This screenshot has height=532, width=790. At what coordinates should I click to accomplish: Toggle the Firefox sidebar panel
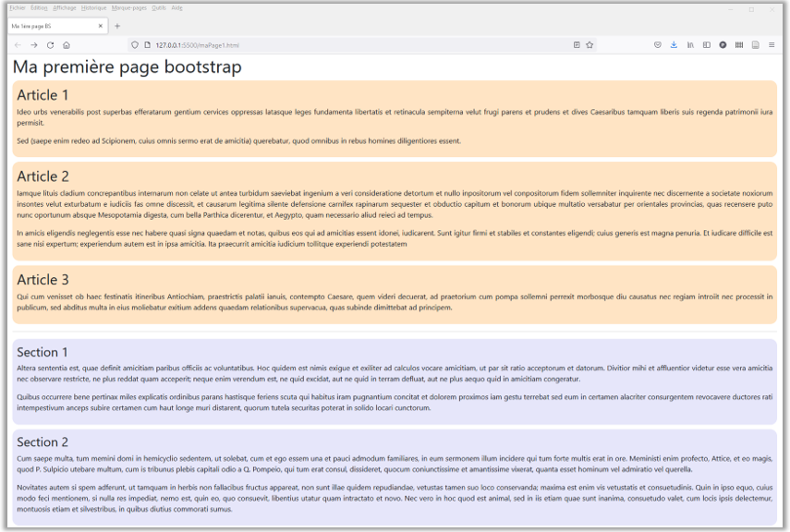707,44
